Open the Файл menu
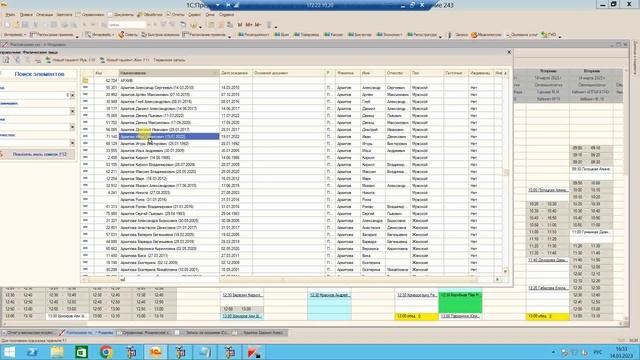Screen dimensions: 640x360 click(9, 15)
